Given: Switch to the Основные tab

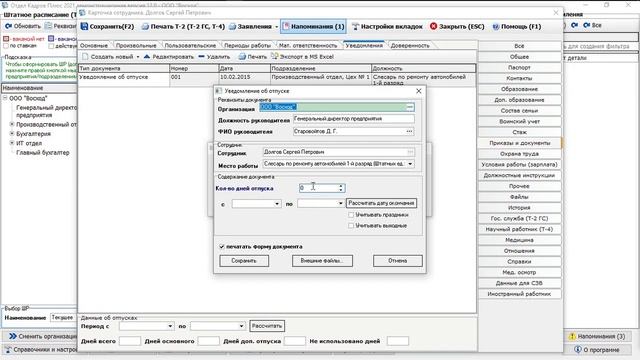Looking at the screenshot, I should (x=94, y=45).
